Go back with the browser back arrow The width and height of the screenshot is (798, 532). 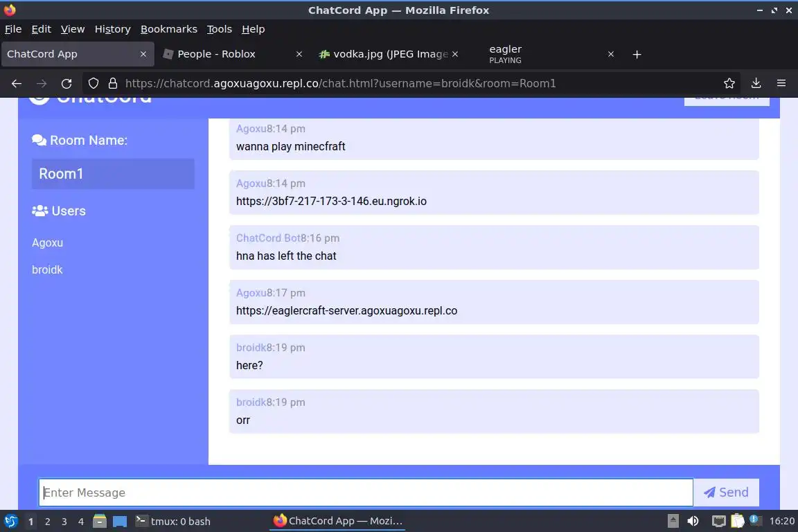(17, 84)
